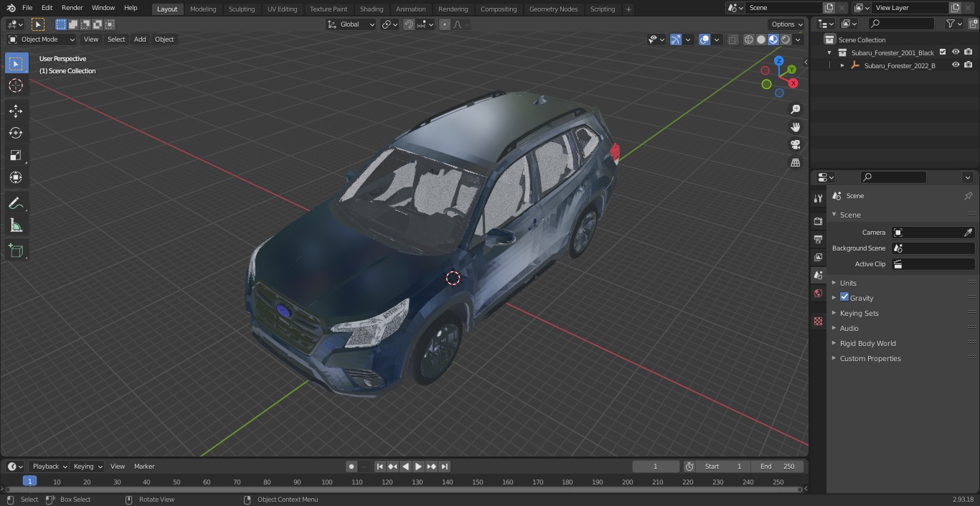Screen dimensions: 980x506
Task: Click the zoom view magnifier icon
Action: click(x=796, y=109)
